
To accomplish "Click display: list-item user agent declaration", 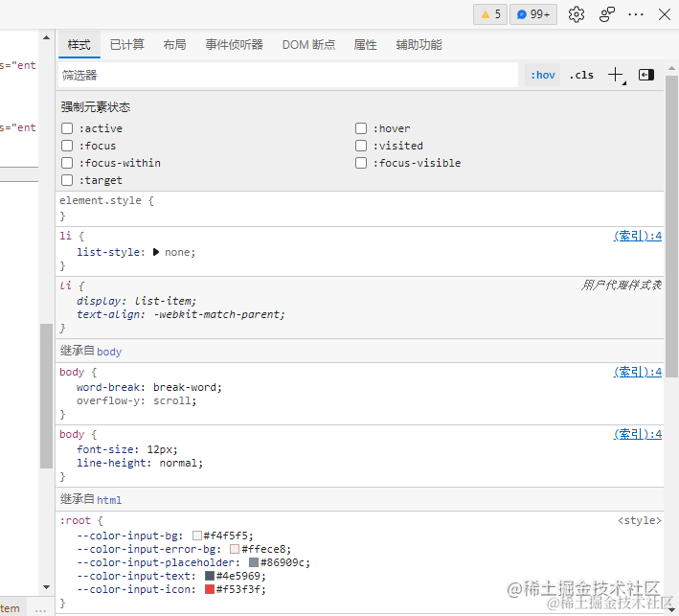I will pyautogui.click(x=136, y=301).
